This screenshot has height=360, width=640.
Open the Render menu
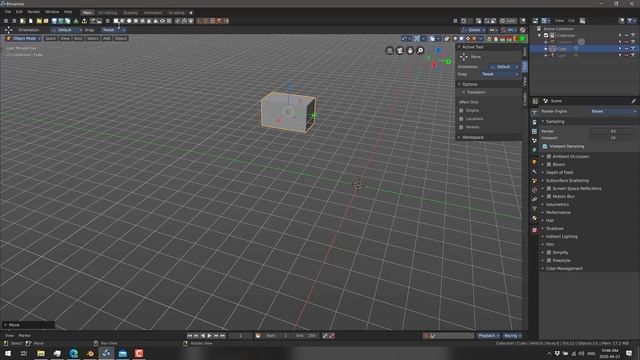pos(34,12)
